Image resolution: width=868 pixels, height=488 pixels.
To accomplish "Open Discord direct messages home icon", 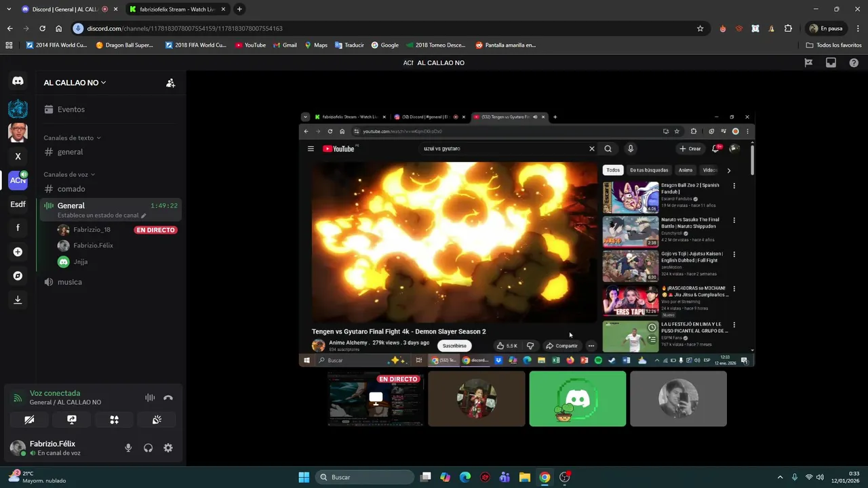I will (x=18, y=81).
